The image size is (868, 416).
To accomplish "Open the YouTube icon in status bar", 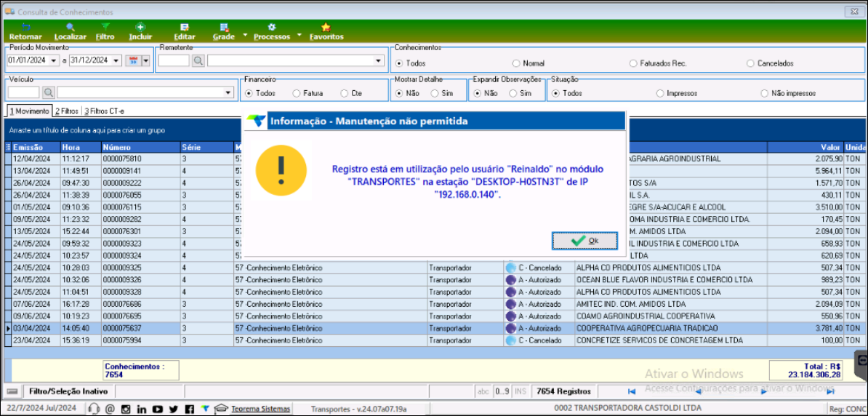I will pyautogui.click(x=157, y=409).
